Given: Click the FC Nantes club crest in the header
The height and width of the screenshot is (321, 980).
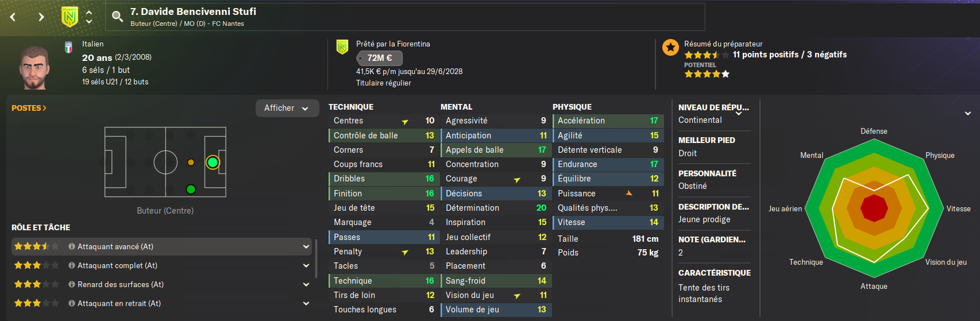Looking at the screenshot, I should 70,17.
